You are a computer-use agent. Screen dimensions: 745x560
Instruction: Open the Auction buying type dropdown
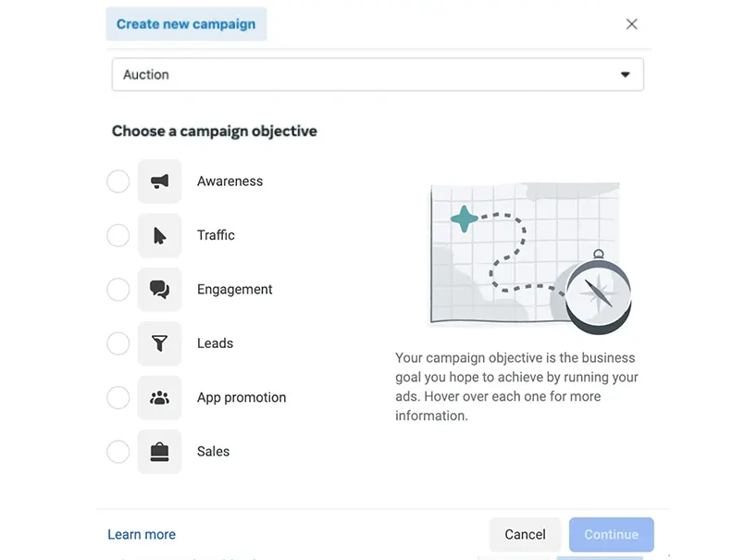click(377, 74)
